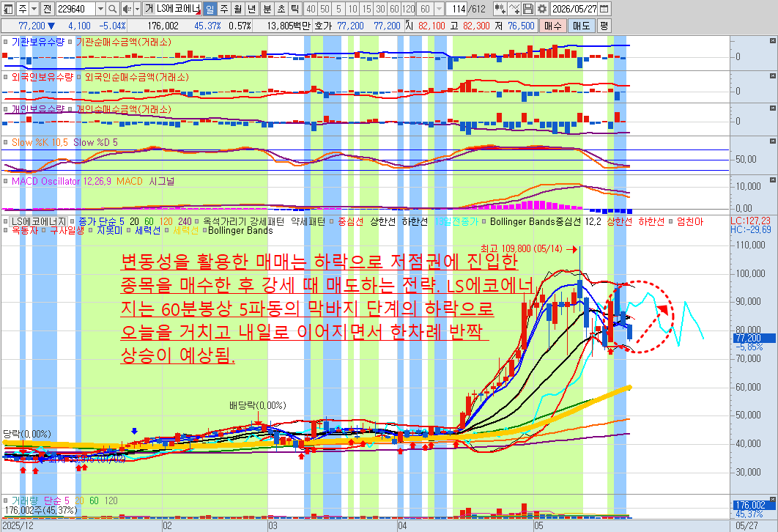The width and height of the screenshot is (778, 532).
Task: Click the date field 2026/05/27
Action: pos(574,9)
